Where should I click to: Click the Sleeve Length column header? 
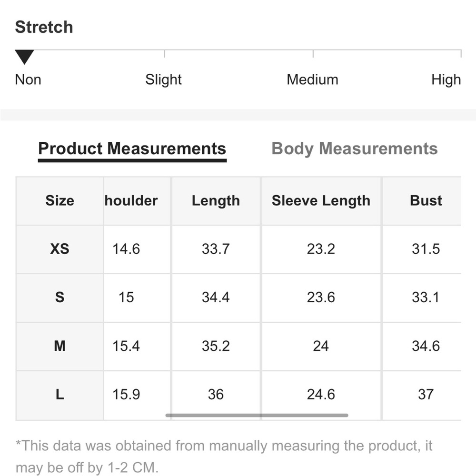tap(321, 201)
